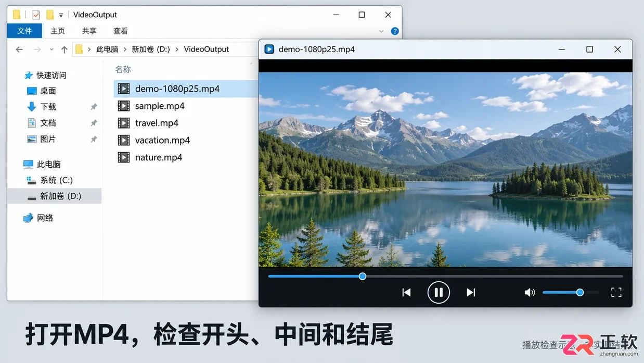The height and width of the screenshot is (363, 644).
Task: Mute the player's speaker icon
Action: pos(530,292)
